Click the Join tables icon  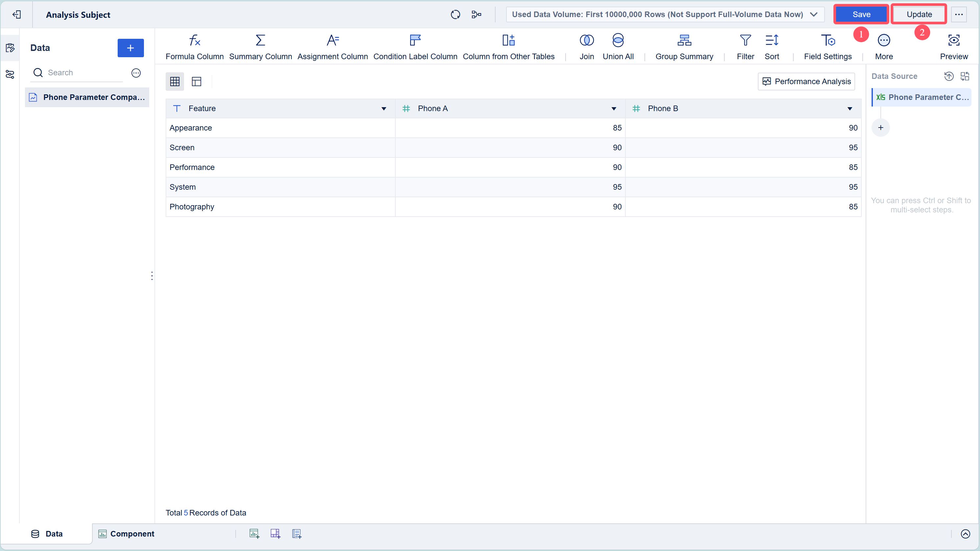(x=586, y=40)
